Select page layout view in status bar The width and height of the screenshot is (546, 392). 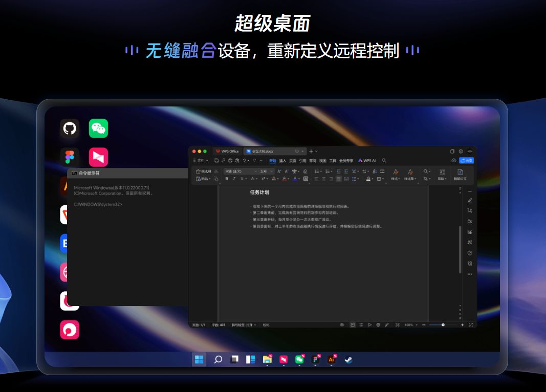353,325
